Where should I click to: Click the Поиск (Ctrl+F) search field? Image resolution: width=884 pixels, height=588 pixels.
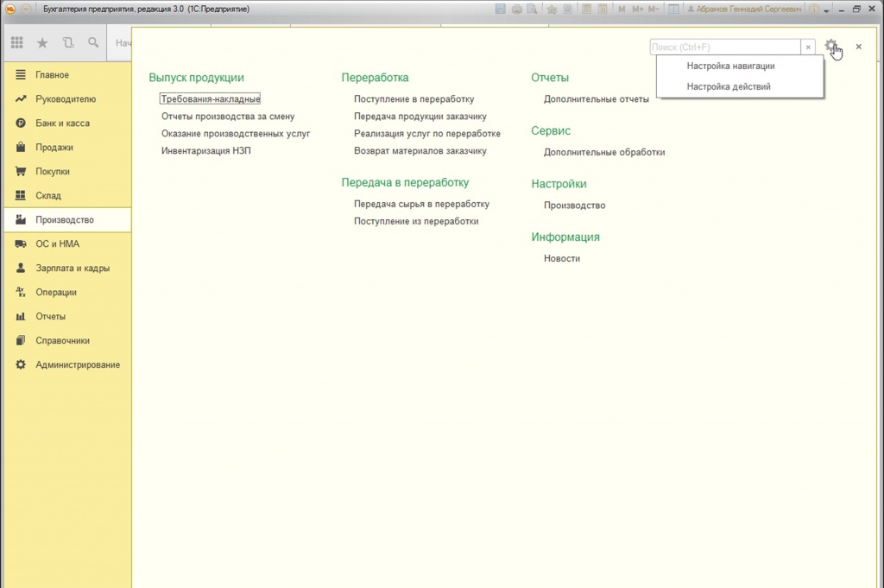click(x=725, y=47)
